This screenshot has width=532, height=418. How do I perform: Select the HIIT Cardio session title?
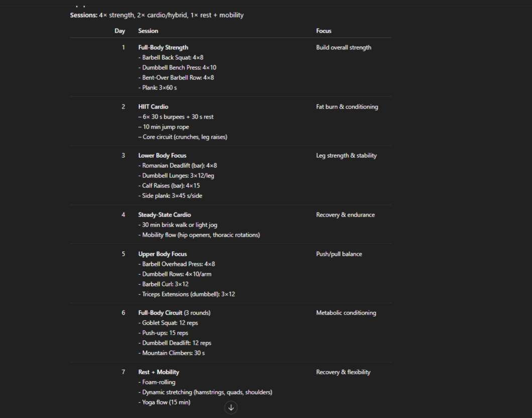[x=153, y=107]
